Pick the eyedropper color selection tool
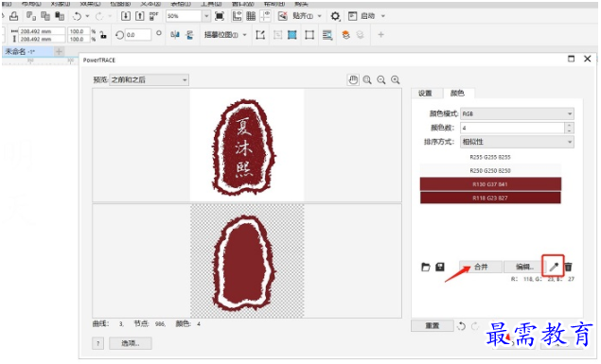Screen dimensions: 601x364 (553, 267)
